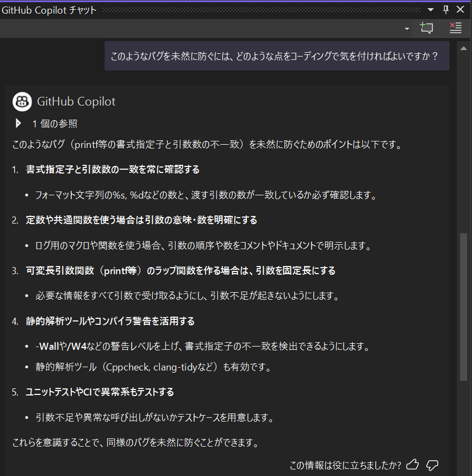Start a new chat thread
The image size is (472, 476).
point(426,28)
